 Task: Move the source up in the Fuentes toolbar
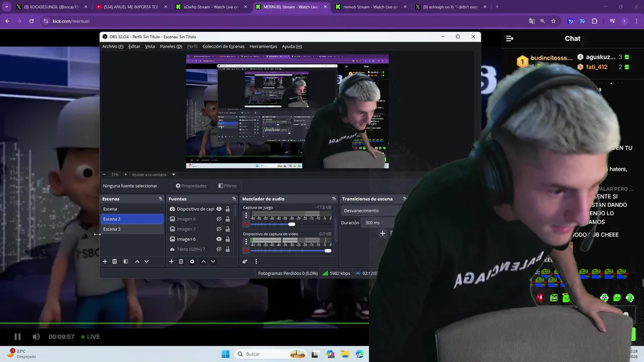coord(203,261)
